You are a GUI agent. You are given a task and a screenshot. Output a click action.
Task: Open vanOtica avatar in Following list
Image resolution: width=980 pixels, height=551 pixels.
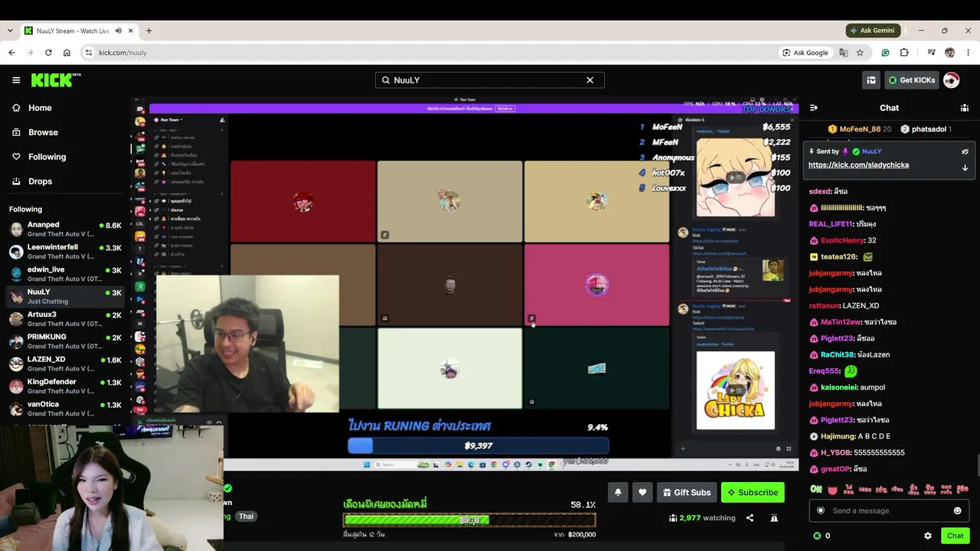tap(16, 409)
